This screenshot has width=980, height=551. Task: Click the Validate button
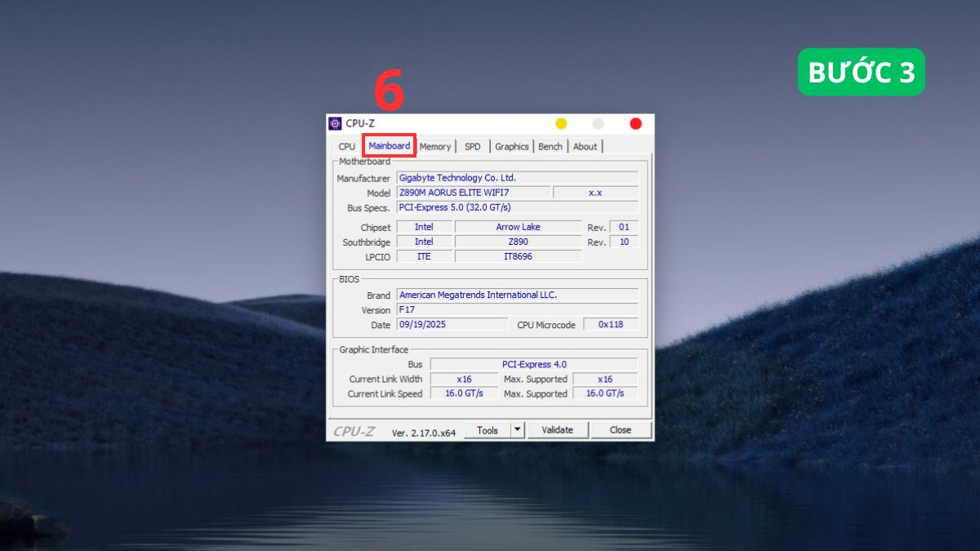coord(558,429)
